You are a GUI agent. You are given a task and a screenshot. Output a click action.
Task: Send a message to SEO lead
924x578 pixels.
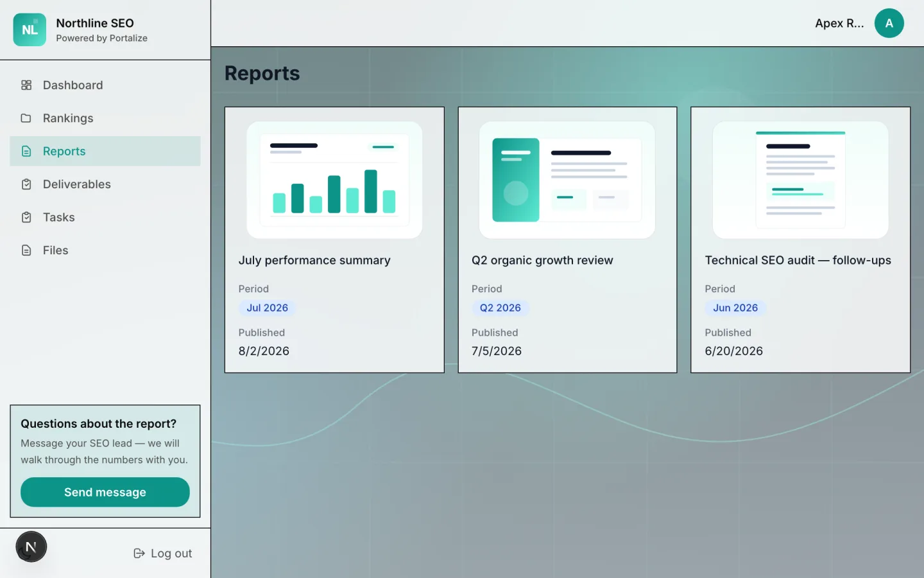click(x=105, y=492)
